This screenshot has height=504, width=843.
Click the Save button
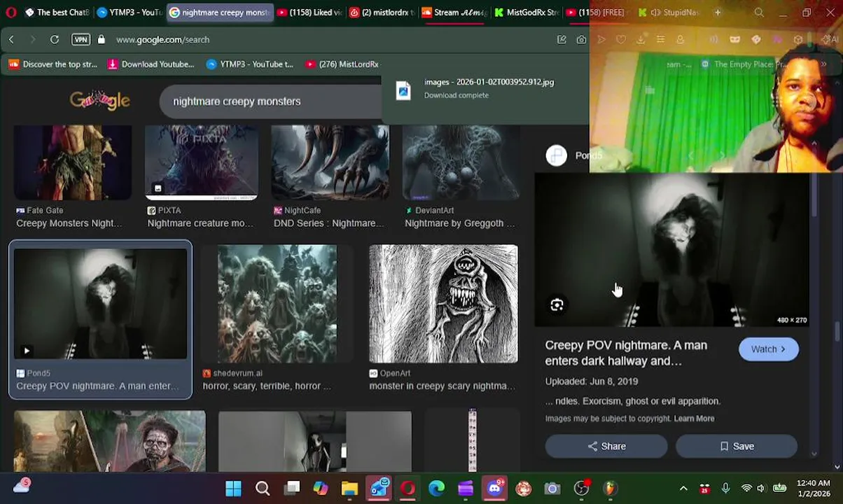(737, 446)
